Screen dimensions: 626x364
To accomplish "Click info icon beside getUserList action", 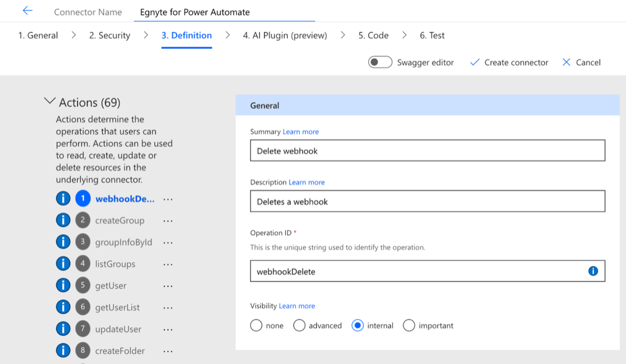I will pyautogui.click(x=63, y=307).
